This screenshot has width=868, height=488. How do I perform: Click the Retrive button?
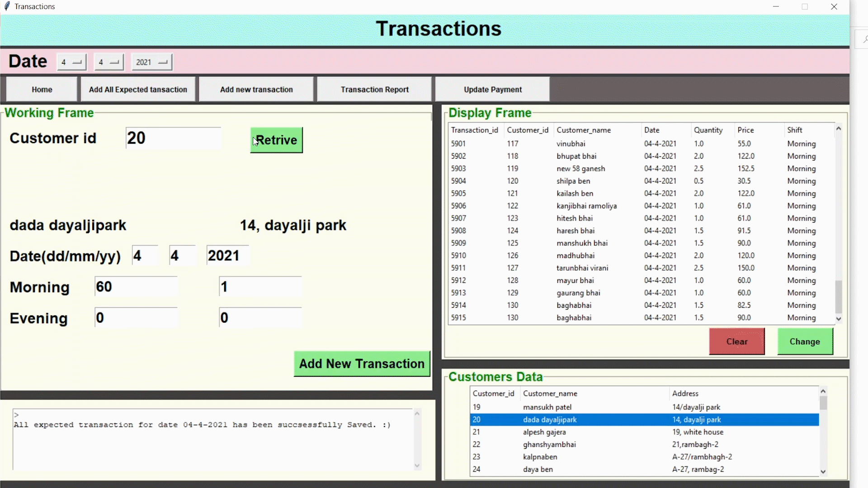pos(277,140)
